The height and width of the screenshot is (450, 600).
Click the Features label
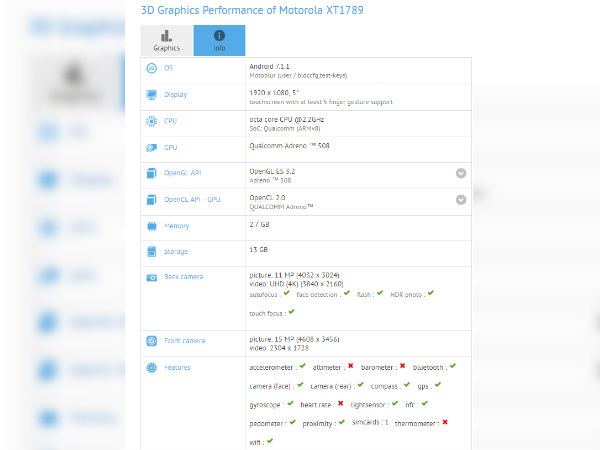177,368
